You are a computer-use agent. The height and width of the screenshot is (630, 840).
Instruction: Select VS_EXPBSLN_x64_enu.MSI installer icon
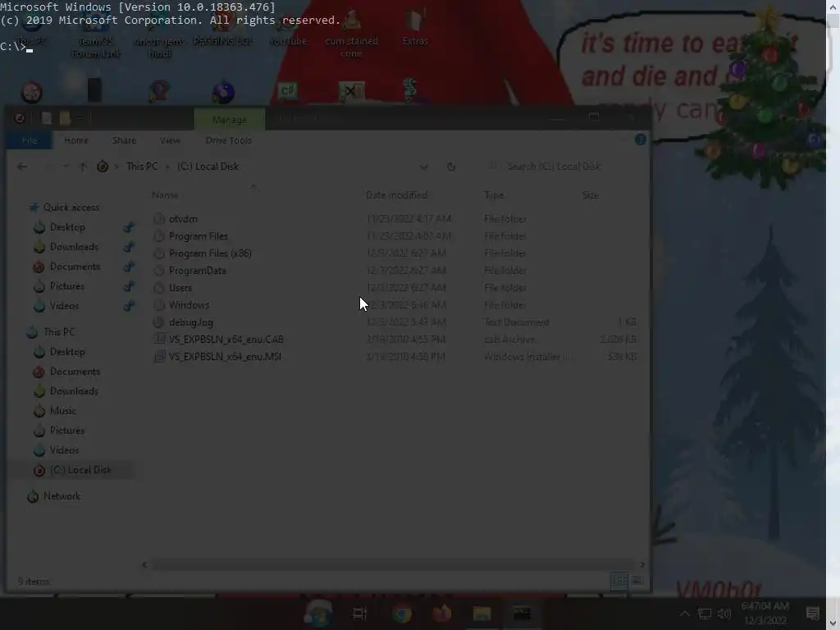point(159,356)
